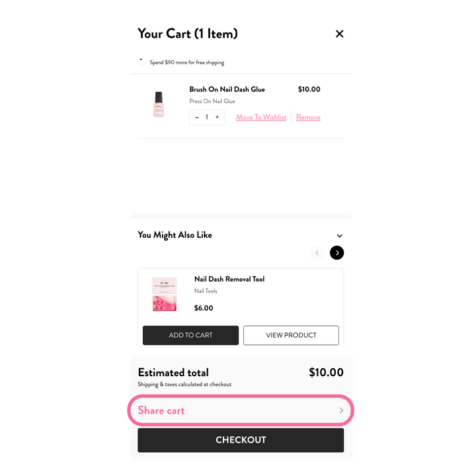Collapse the You Might Also Like section
Image resolution: width=476 pixels, height=476 pixels.
pyautogui.click(x=339, y=236)
